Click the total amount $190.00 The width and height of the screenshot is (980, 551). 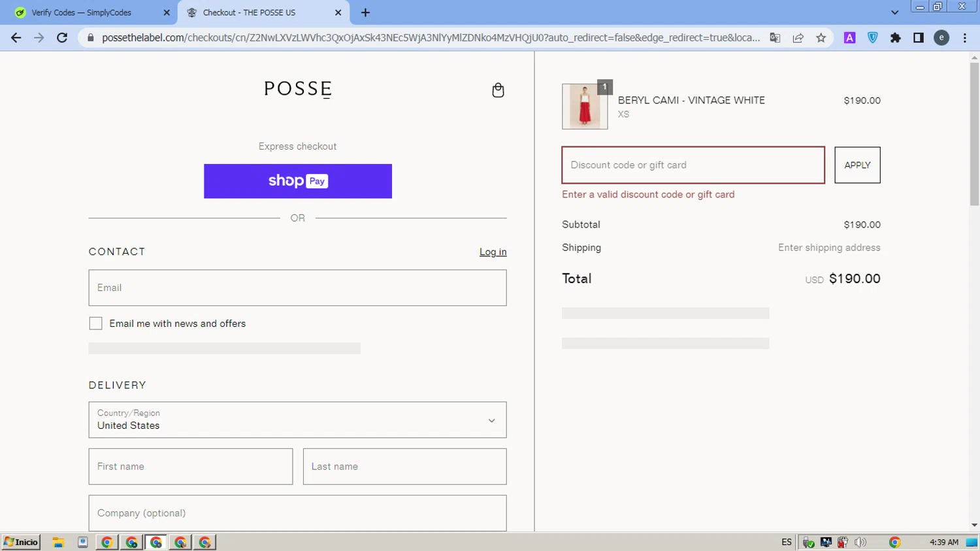(855, 278)
